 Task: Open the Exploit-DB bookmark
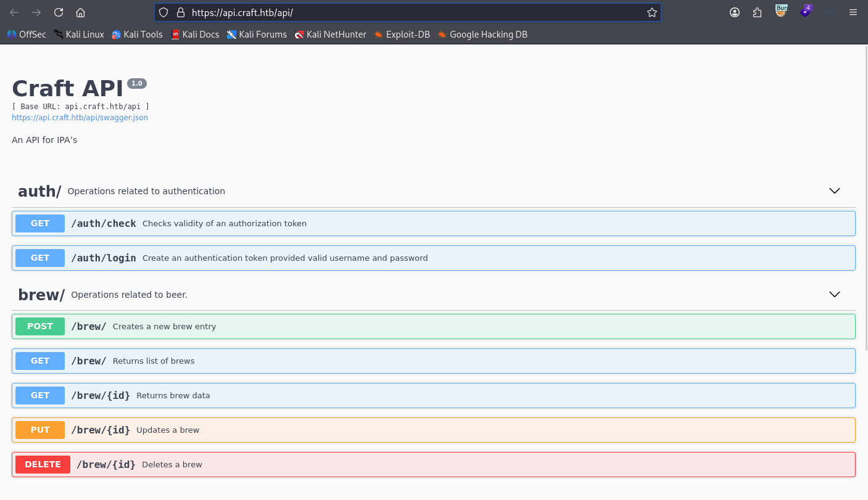pyautogui.click(x=402, y=35)
